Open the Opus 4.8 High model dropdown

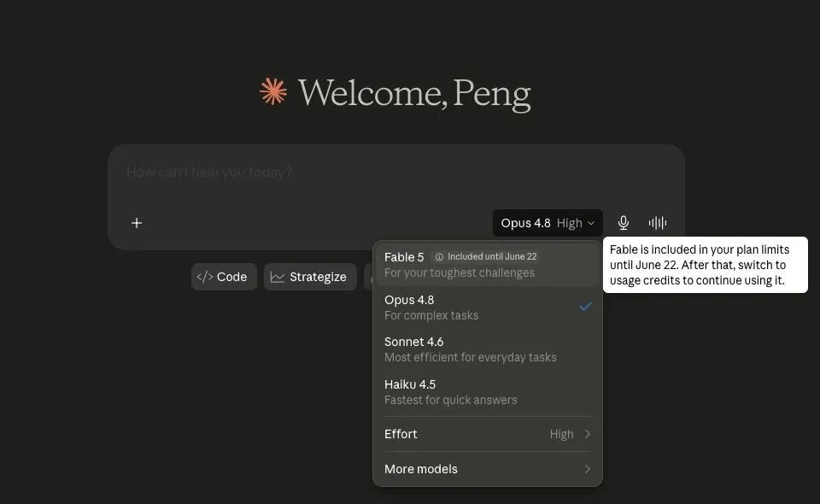pos(548,223)
